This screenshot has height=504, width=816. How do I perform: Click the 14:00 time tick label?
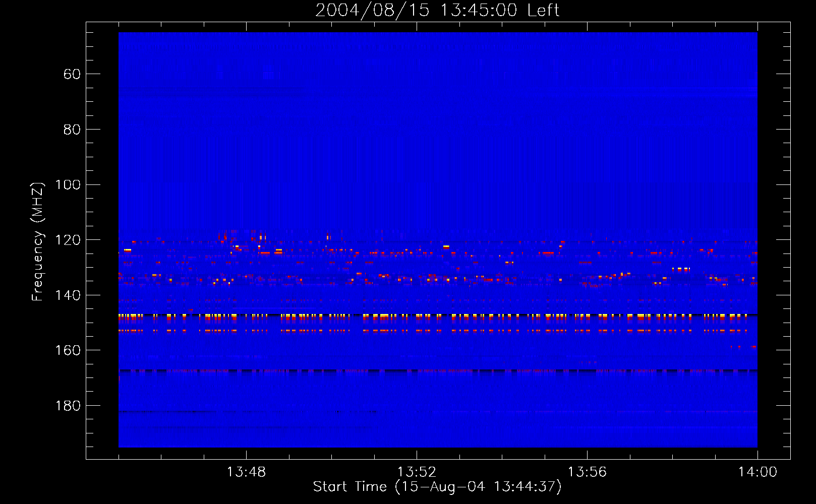(x=757, y=472)
